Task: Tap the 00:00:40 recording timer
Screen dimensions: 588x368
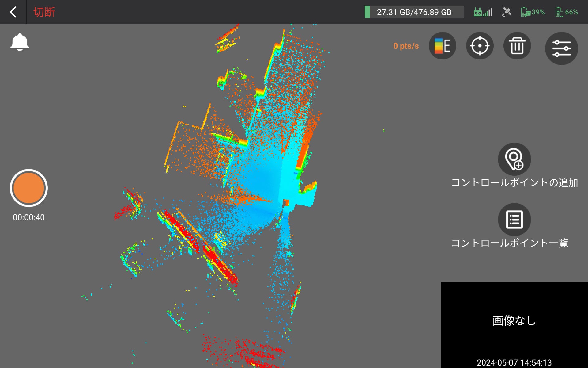Action: 29,217
